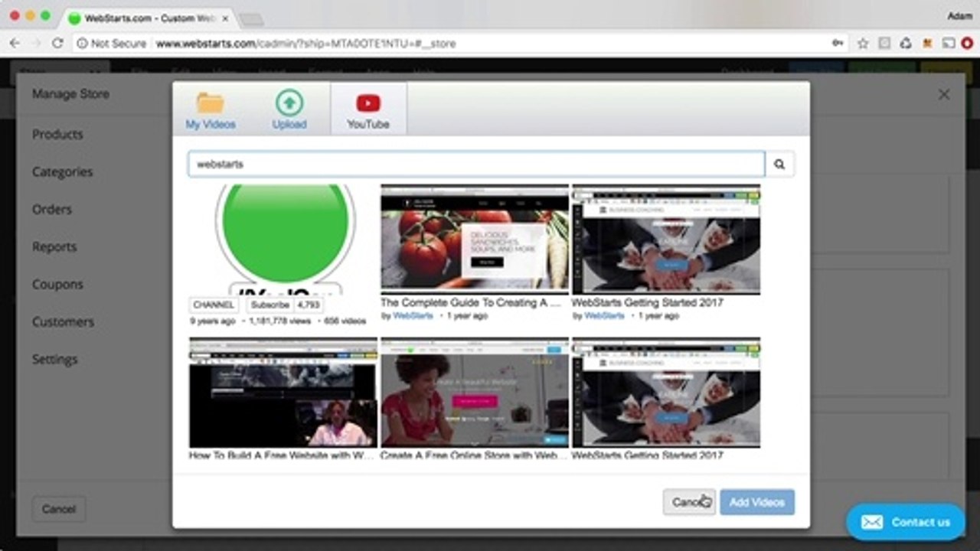Bookmark the page with the star icon

click(863, 44)
